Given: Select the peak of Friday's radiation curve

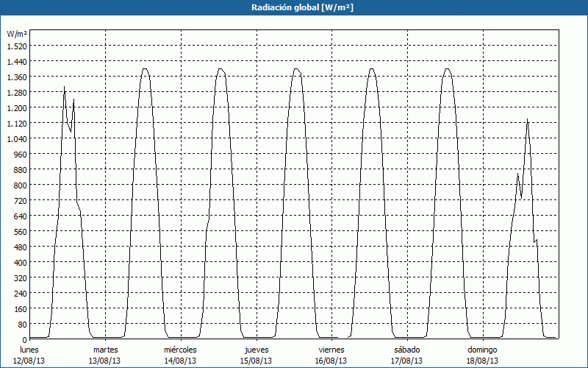Looking at the screenshot, I should 372,69.
